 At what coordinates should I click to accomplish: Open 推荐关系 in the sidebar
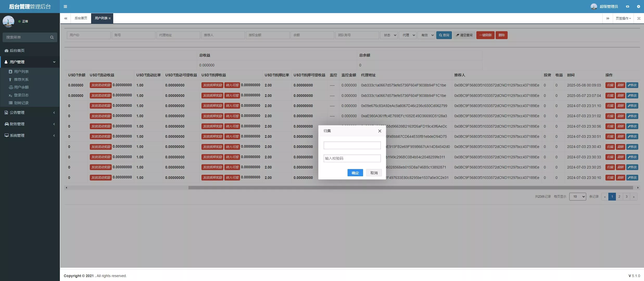(x=21, y=79)
